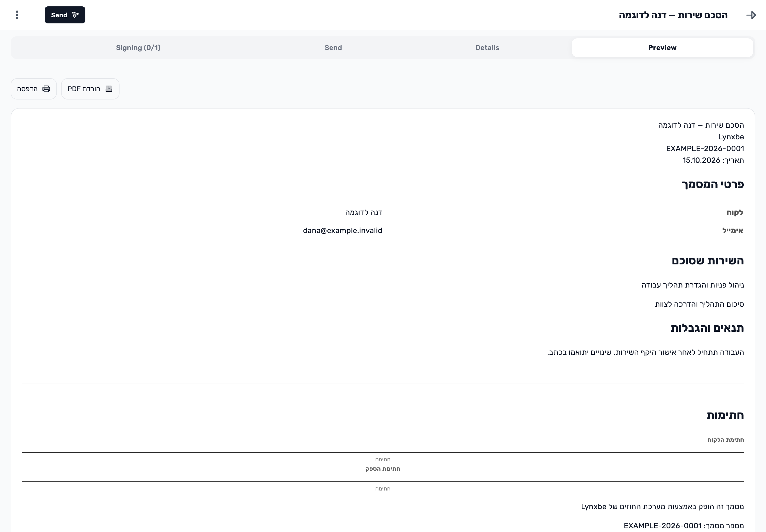Viewport: 766px width, 532px height.
Task: Click the email dana@example.invalid
Action: point(342,231)
